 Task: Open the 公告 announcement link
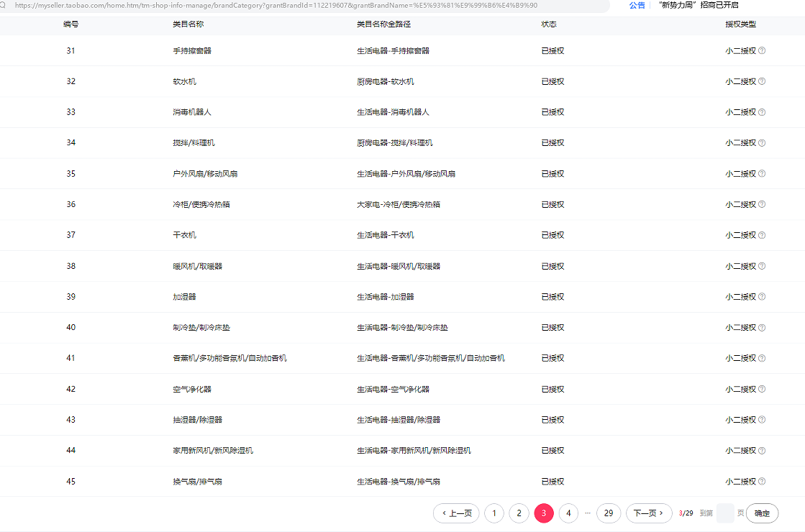click(637, 5)
